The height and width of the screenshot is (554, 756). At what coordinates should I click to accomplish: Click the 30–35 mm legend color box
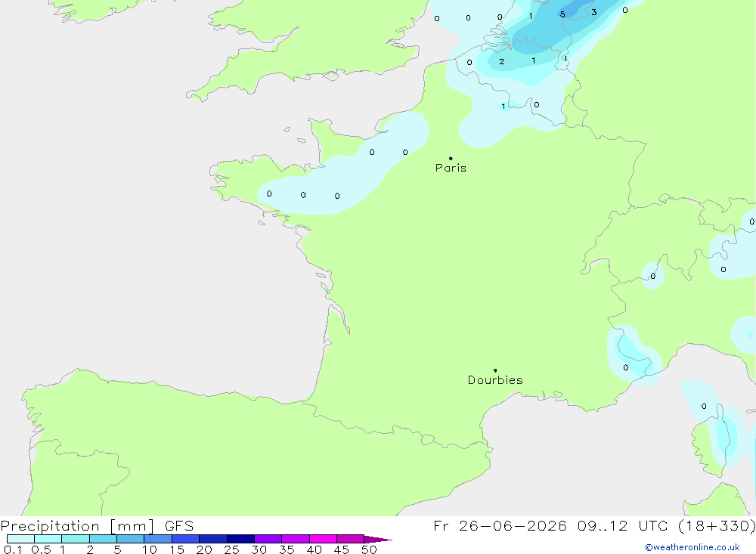(x=268, y=539)
